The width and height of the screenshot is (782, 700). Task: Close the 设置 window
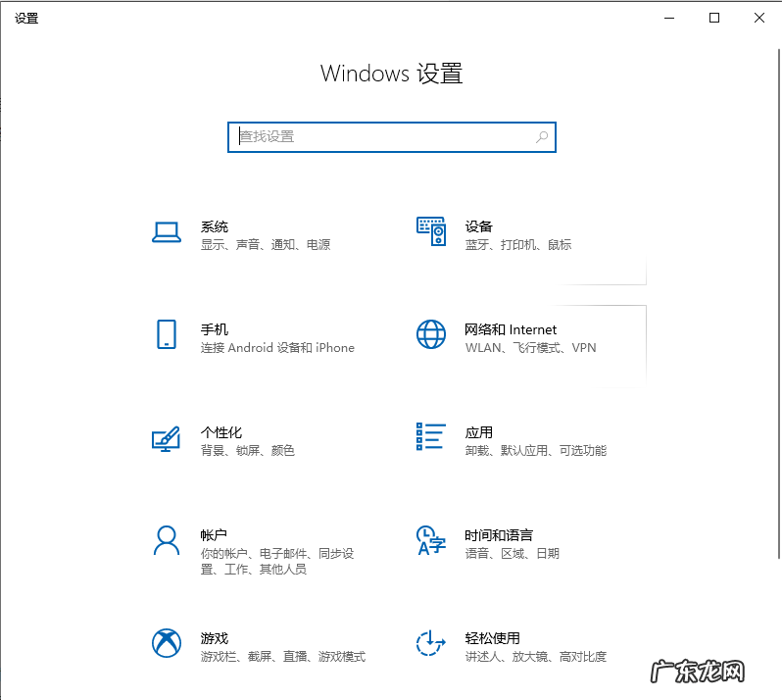(x=759, y=18)
